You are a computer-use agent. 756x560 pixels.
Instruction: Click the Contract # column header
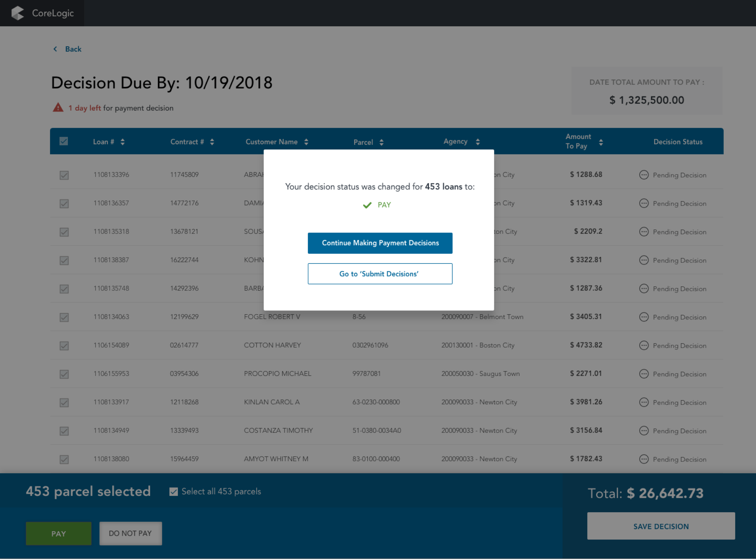coord(187,142)
